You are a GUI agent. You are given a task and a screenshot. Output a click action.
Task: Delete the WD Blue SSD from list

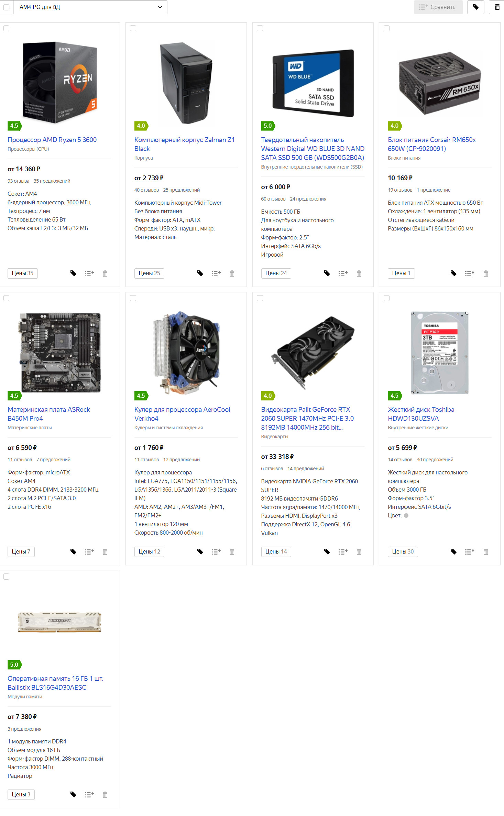coord(359,273)
